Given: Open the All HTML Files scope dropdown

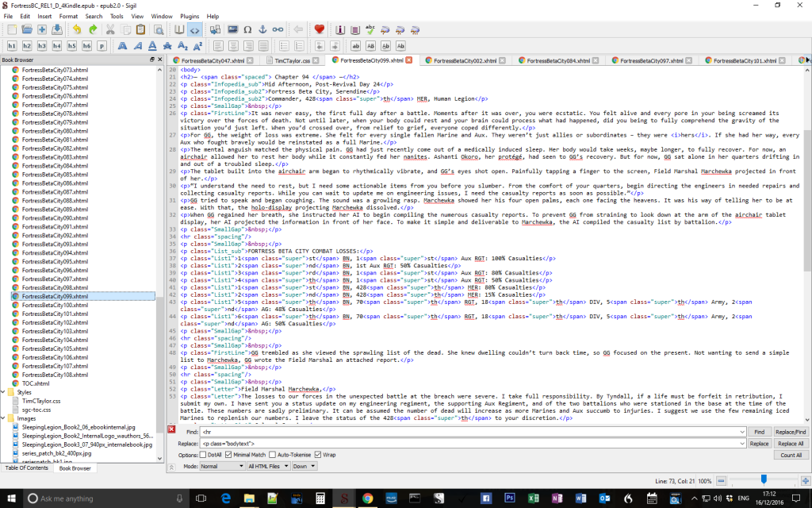Looking at the screenshot, I should pyautogui.click(x=268, y=466).
